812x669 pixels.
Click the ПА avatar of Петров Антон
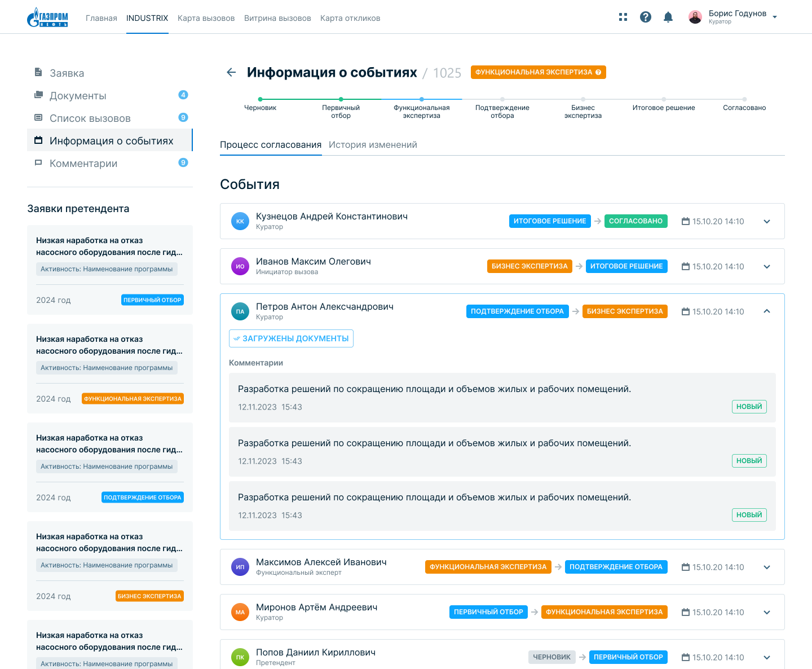coord(240,311)
